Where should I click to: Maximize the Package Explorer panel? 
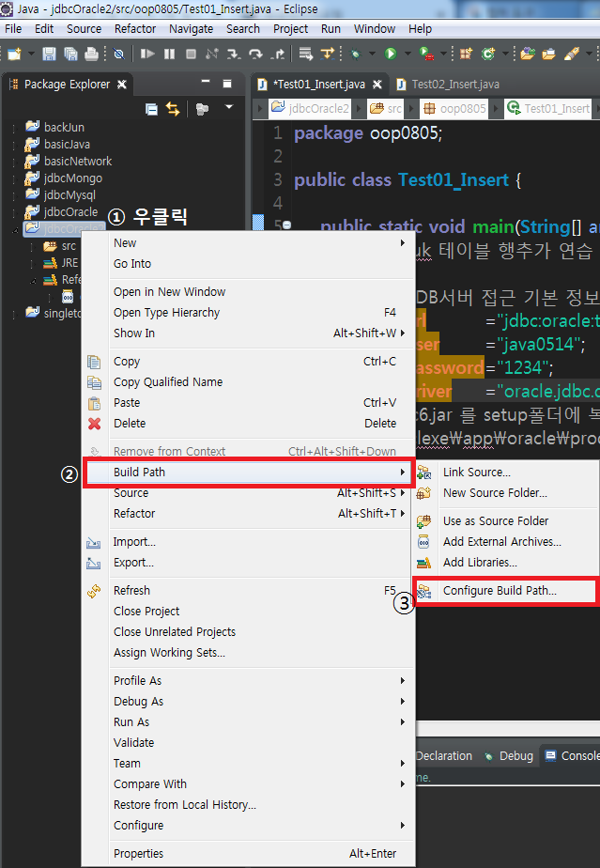pos(227,84)
